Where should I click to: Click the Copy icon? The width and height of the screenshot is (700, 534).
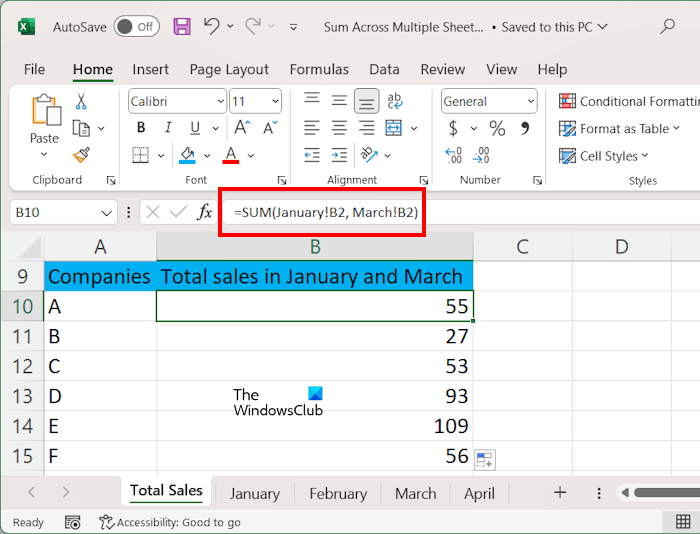[81, 129]
